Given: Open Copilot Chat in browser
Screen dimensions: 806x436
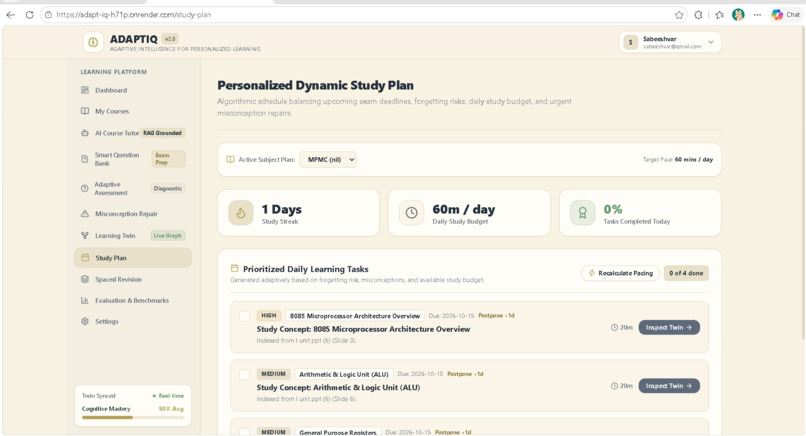Looking at the screenshot, I should (x=785, y=15).
